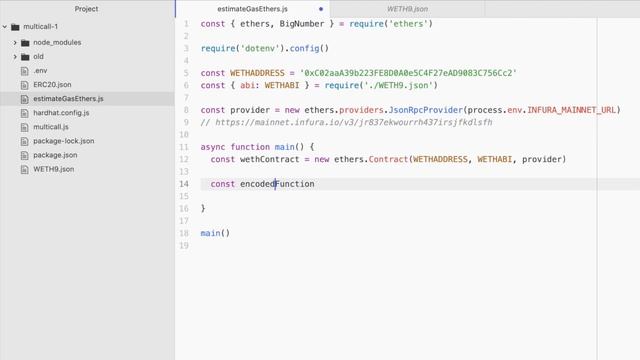Click 'main()' call on line 18
The width and height of the screenshot is (640, 360).
(215, 233)
